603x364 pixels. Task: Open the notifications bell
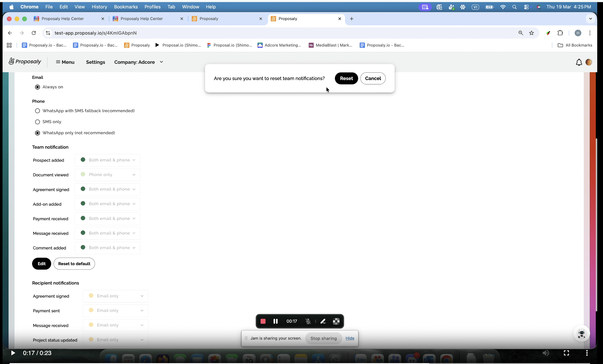pyautogui.click(x=579, y=62)
